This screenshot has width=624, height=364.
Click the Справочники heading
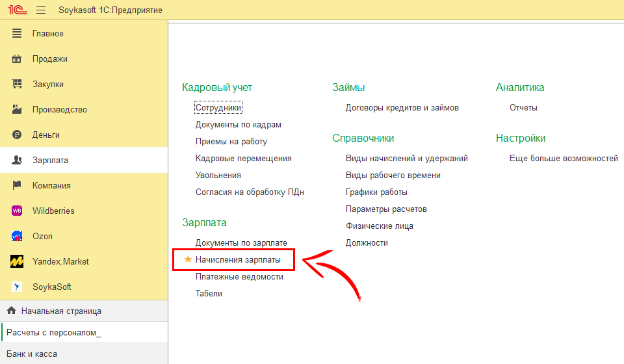tap(363, 138)
